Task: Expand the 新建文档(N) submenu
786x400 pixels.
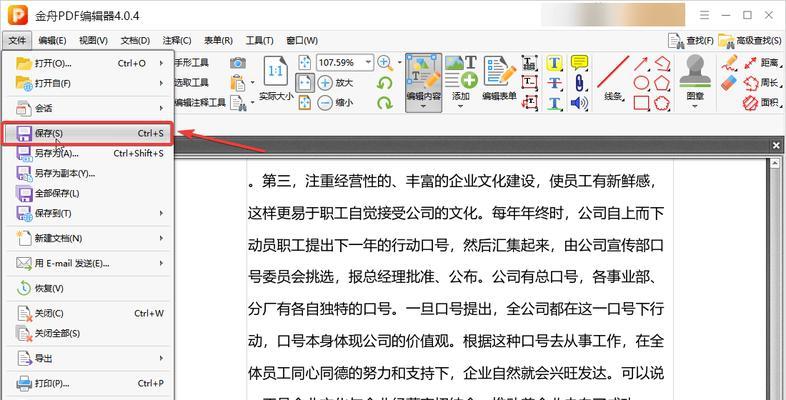Action: pyautogui.click(x=89, y=238)
